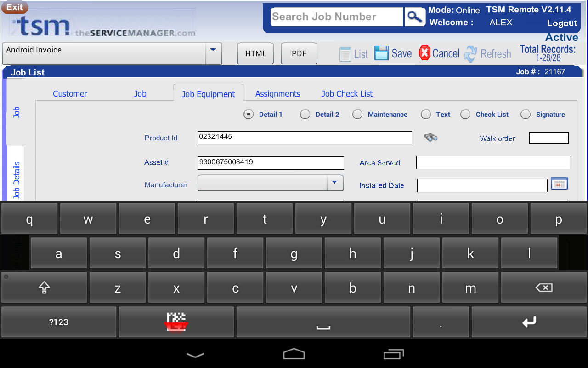Open the Product Id binoculars lookup
The width and height of the screenshot is (588, 368).
pyautogui.click(x=430, y=138)
